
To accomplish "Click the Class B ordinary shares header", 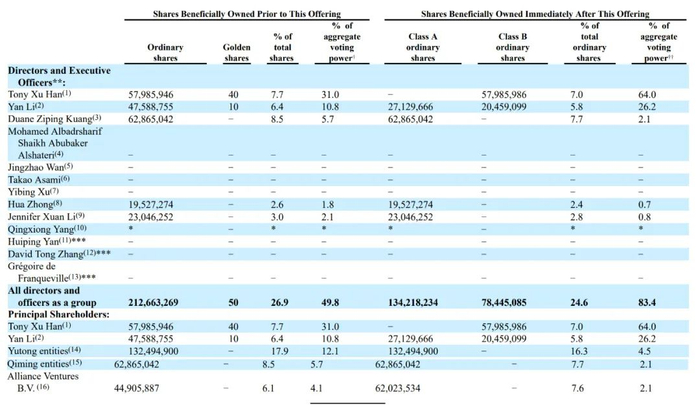I will [x=512, y=47].
